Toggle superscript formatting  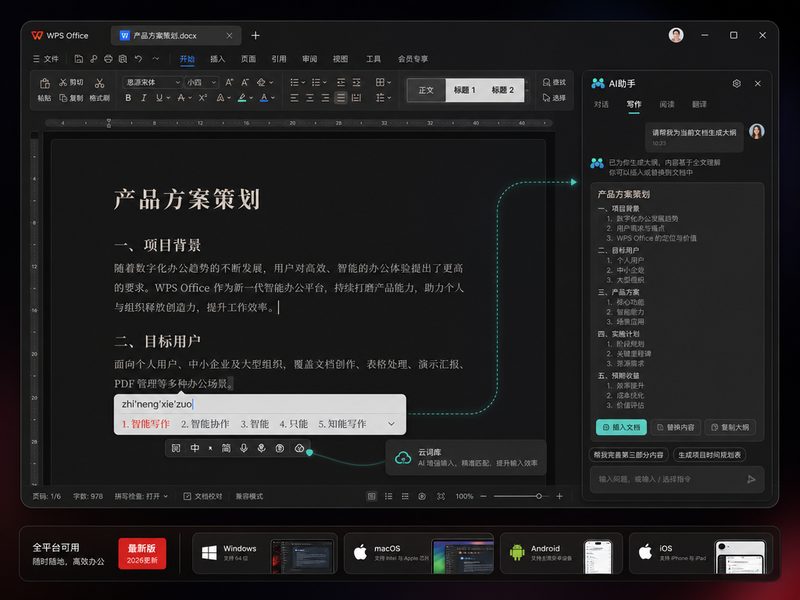pos(203,97)
